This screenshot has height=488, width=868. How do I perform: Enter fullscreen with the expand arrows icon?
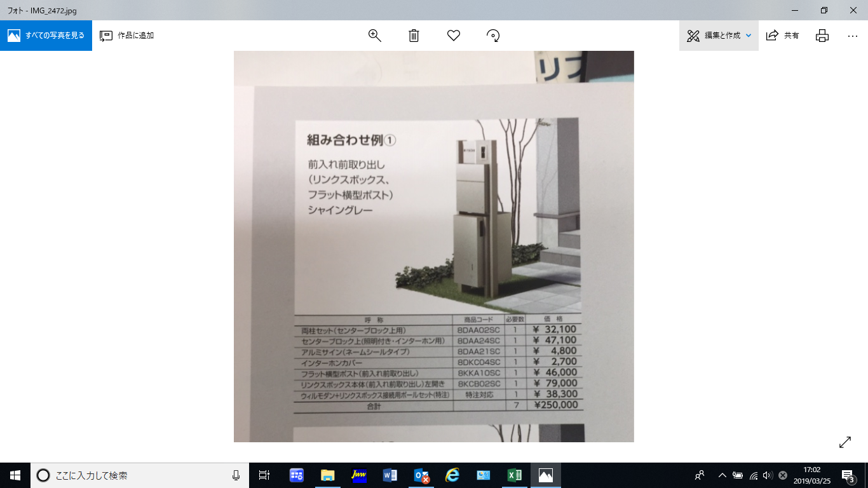845,442
